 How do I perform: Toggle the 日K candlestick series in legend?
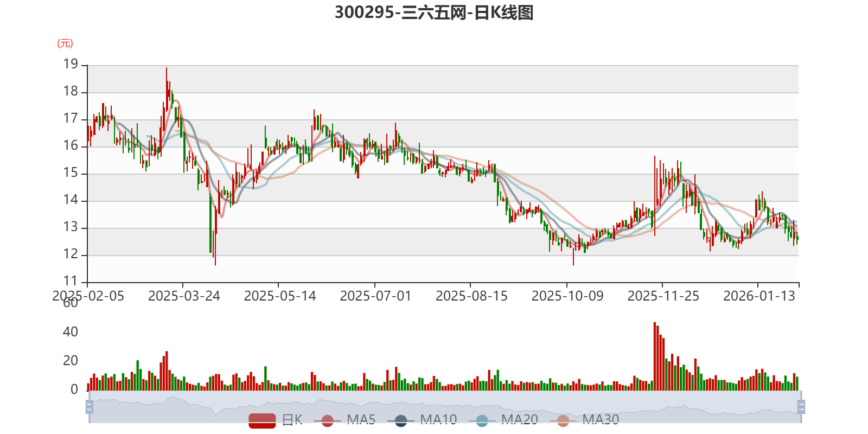(x=276, y=420)
